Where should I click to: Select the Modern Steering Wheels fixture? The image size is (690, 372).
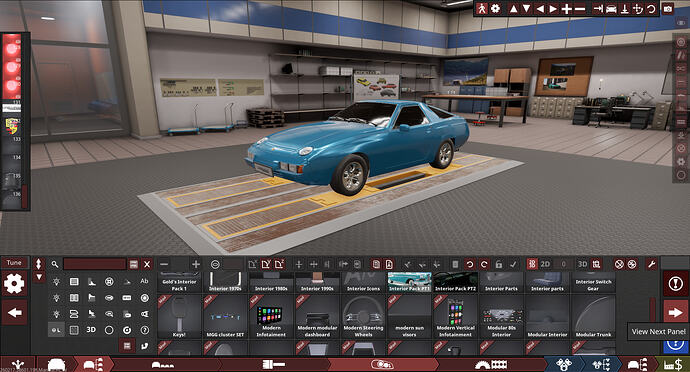(x=363, y=317)
